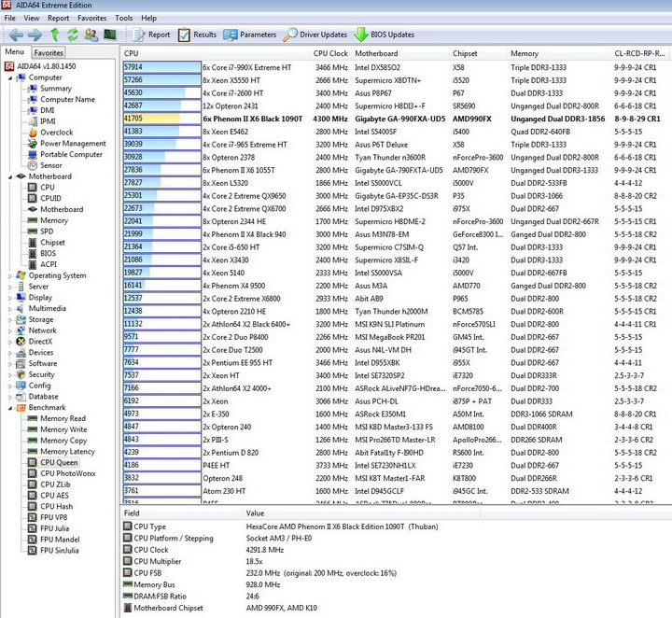Click the Back navigation arrow in the toolbar
The height and width of the screenshot is (618, 672).
[x=16, y=35]
